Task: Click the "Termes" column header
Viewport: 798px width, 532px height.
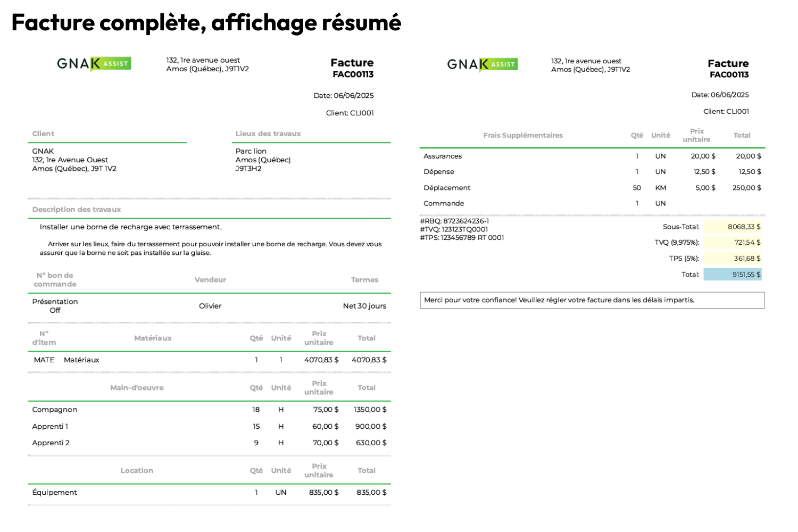Action: tap(364, 280)
